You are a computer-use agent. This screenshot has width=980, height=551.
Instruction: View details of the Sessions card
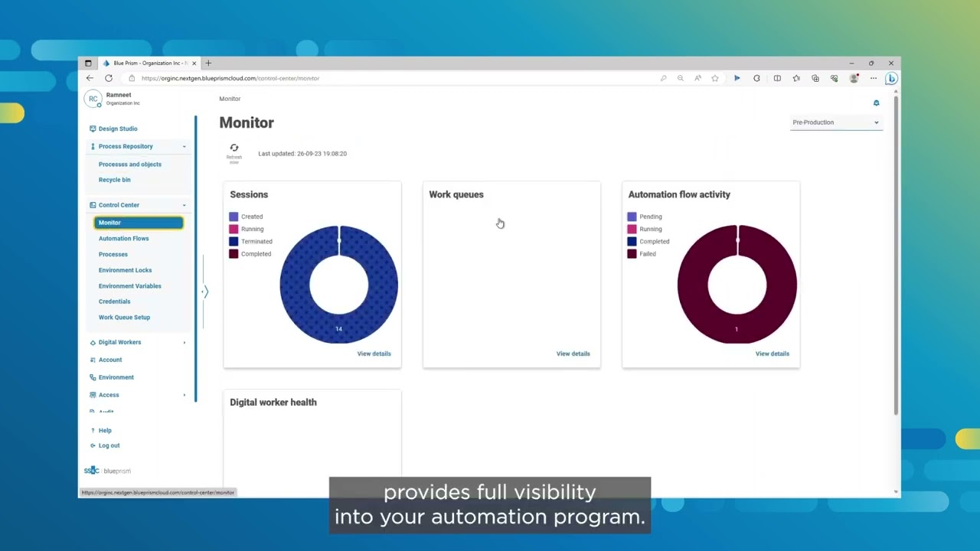coord(374,354)
